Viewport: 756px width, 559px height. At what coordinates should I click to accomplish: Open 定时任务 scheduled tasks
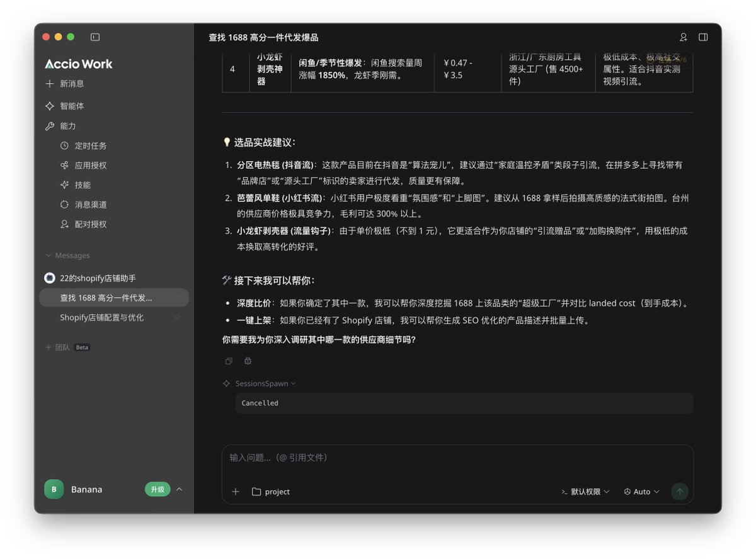coord(83,145)
